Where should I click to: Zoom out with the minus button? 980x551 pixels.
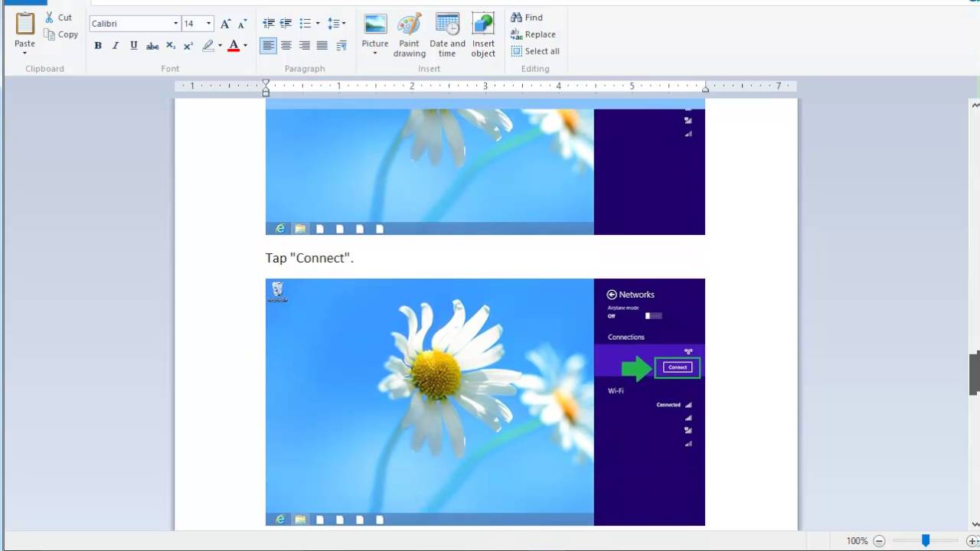(x=879, y=541)
